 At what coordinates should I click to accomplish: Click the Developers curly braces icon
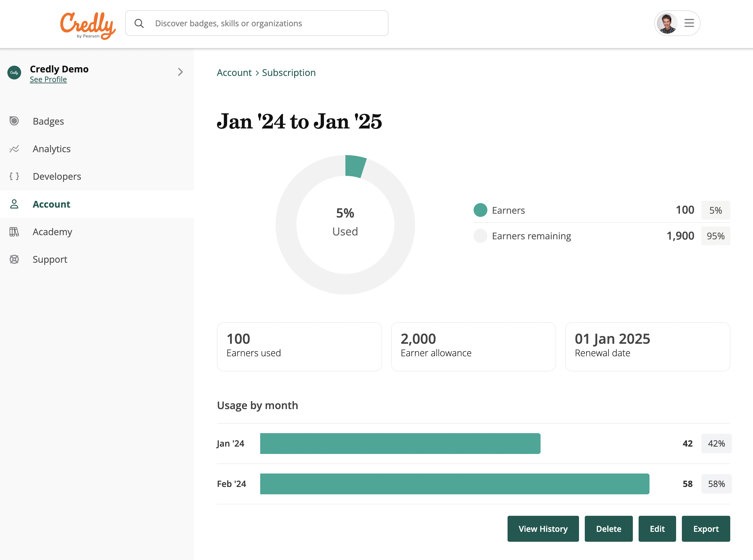14,176
